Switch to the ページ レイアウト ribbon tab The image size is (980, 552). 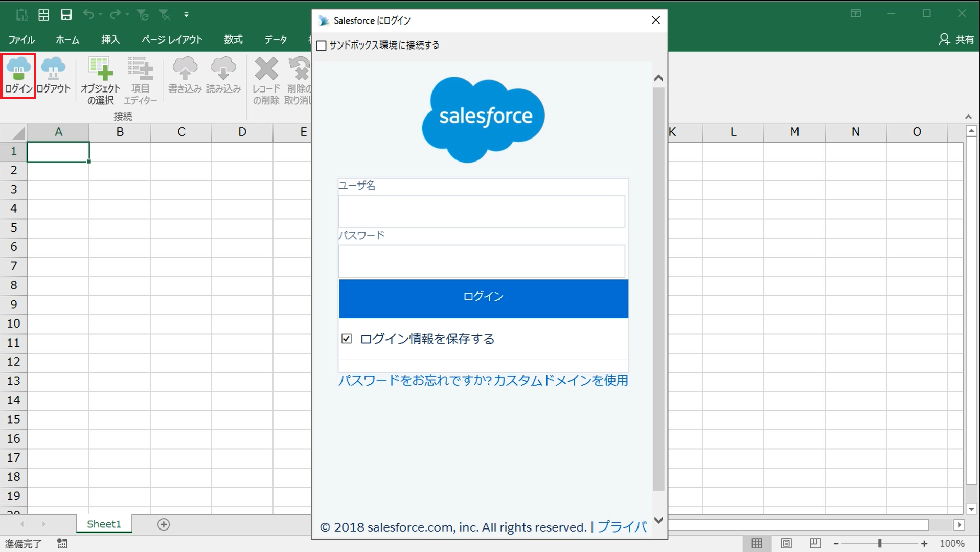click(x=172, y=39)
